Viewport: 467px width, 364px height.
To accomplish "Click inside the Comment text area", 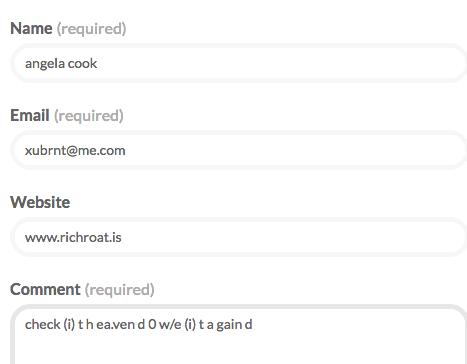I will point(239,335).
